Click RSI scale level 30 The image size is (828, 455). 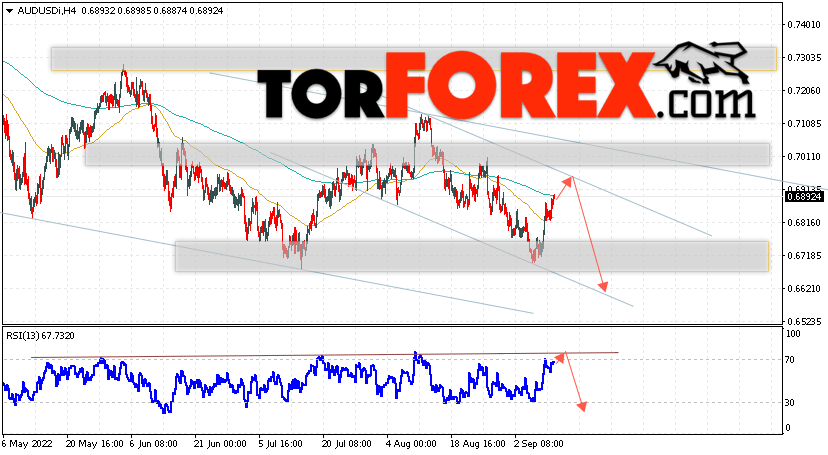pos(790,403)
